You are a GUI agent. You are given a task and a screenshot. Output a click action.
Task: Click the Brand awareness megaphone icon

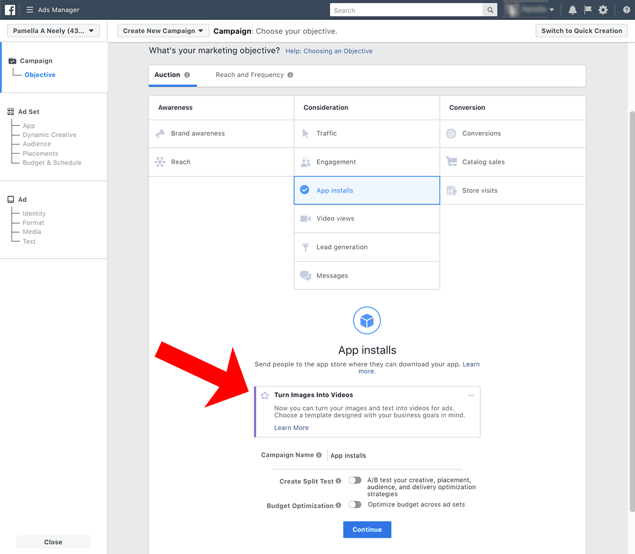pos(160,133)
